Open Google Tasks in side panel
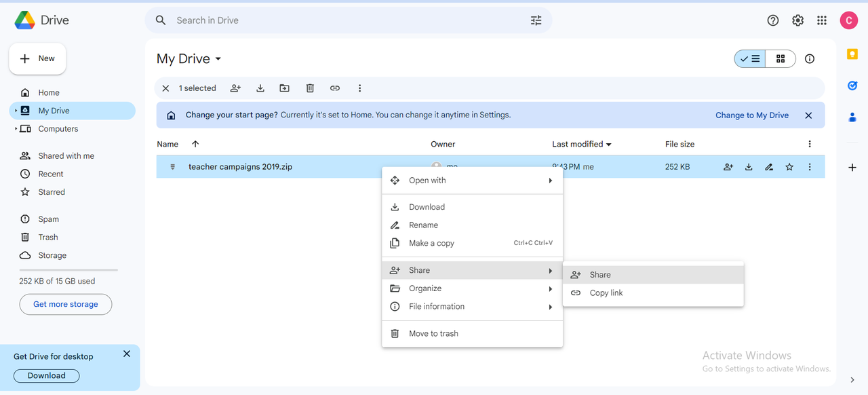This screenshot has width=868, height=395. coord(852,86)
